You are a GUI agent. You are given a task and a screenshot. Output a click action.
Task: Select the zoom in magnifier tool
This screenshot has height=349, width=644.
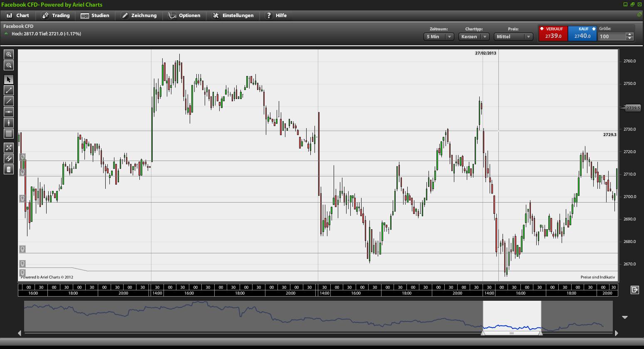[9, 54]
